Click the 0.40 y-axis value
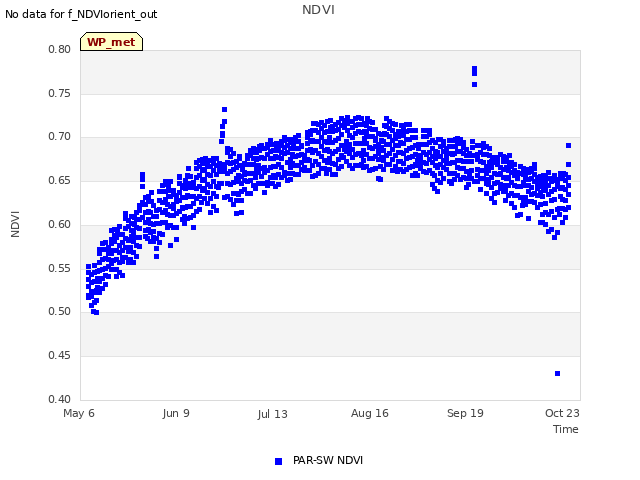The image size is (640, 480). (x=60, y=399)
